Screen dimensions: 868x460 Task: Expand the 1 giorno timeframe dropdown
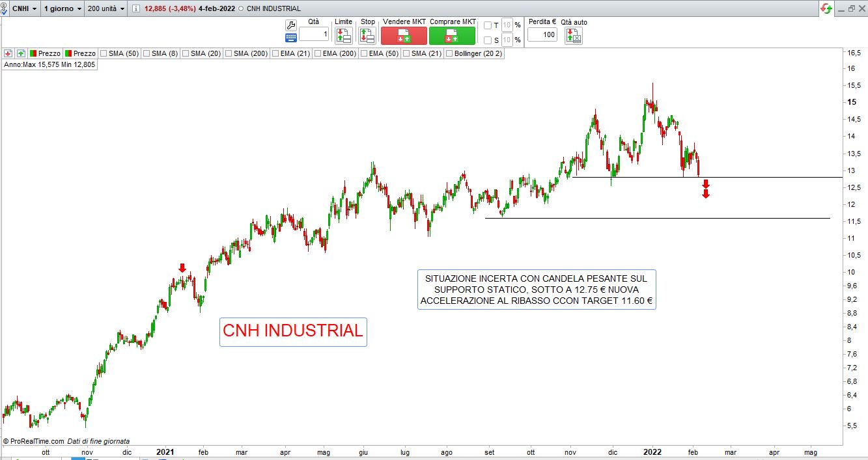[63, 8]
